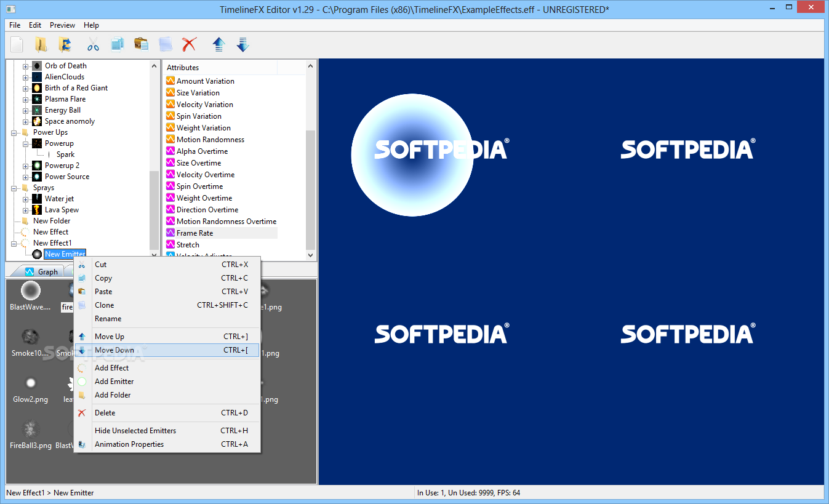Select the Frame Rate attribute
Screen dimensions: 829x504
(x=194, y=233)
